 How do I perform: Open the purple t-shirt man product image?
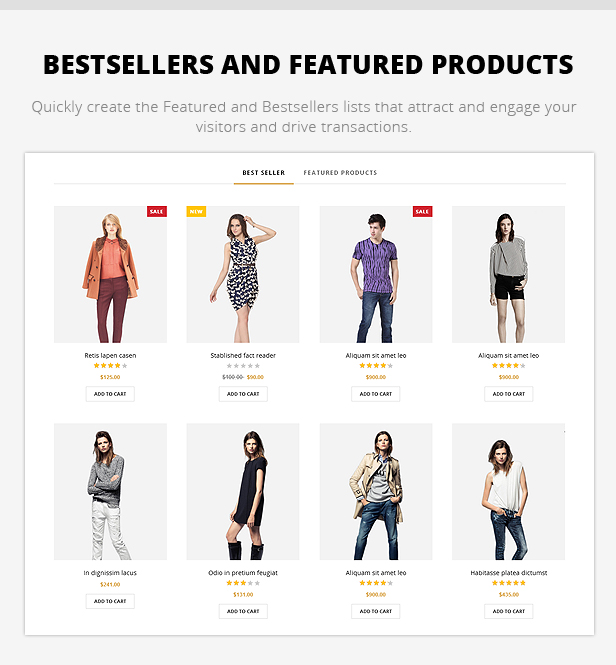tap(376, 274)
